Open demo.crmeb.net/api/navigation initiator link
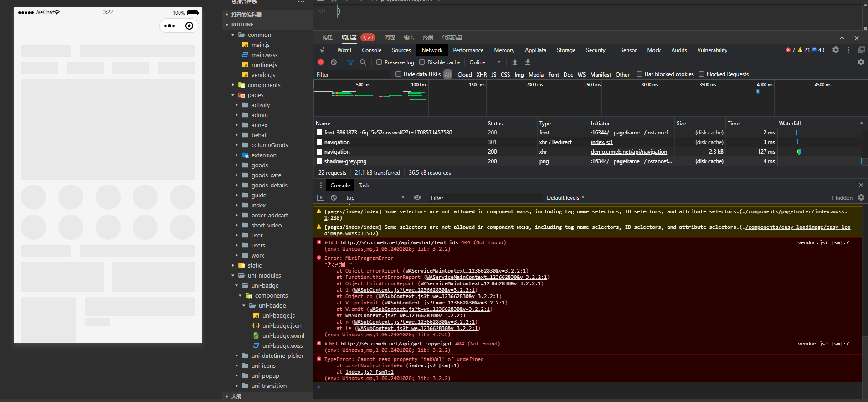Screen dimensions: 868x402 pos(629,152)
